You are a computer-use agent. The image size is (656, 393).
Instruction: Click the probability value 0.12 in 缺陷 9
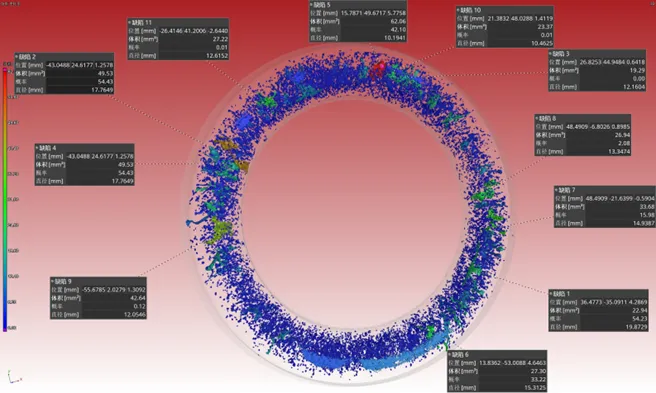click(x=139, y=306)
